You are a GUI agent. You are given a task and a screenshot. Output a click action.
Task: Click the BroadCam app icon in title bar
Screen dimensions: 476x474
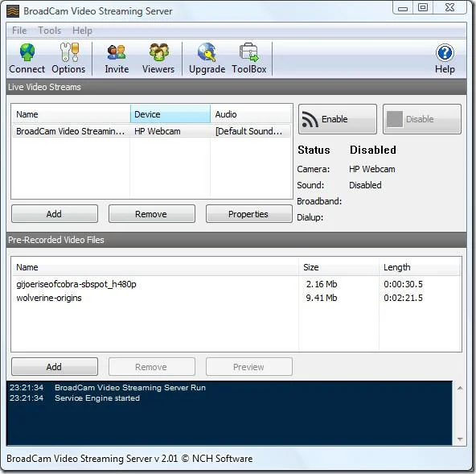pyautogui.click(x=13, y=11)
